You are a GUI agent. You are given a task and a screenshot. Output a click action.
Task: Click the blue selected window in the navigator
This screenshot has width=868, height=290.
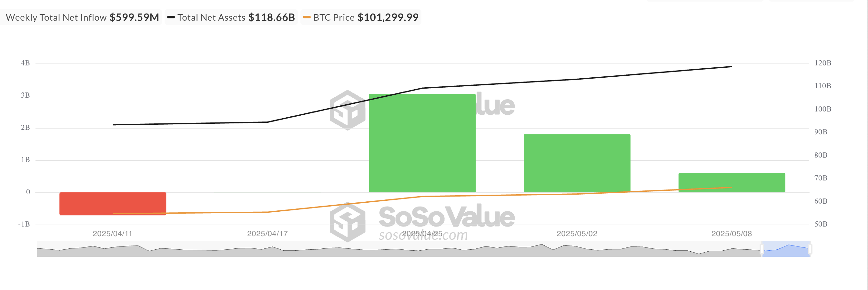[x=786, y=249]
